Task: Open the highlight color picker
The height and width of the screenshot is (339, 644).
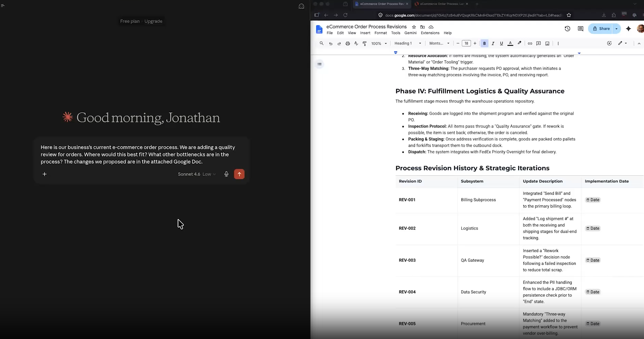Action: tap(519, 43)
